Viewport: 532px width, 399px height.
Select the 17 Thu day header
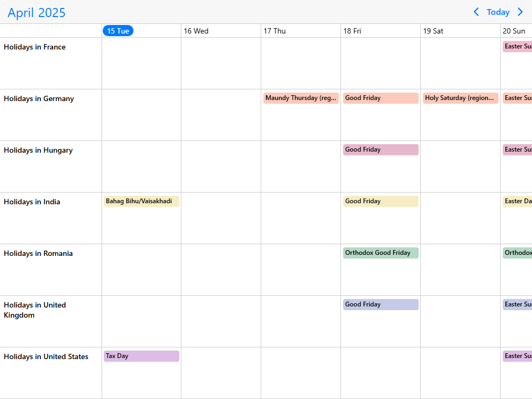[275, 31]
